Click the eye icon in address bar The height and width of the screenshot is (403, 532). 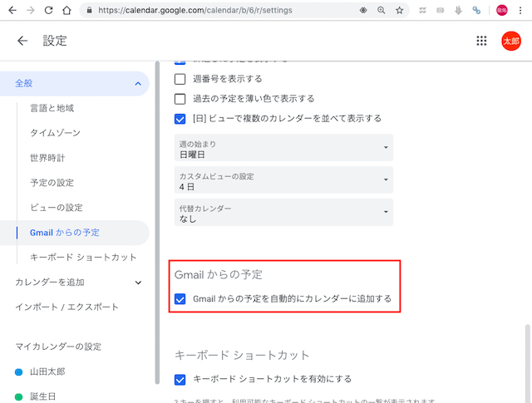pyautogui.click(x=363, y=10)
